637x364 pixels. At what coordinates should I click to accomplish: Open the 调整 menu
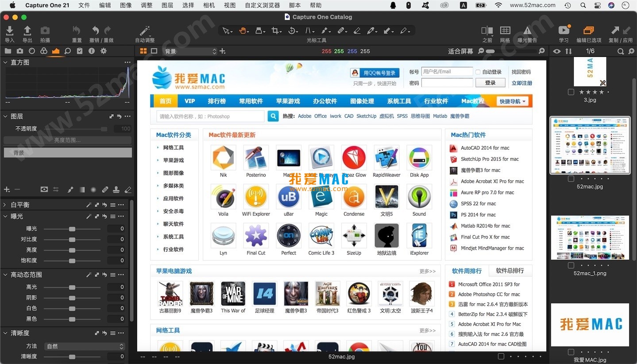tap(147, 5)
